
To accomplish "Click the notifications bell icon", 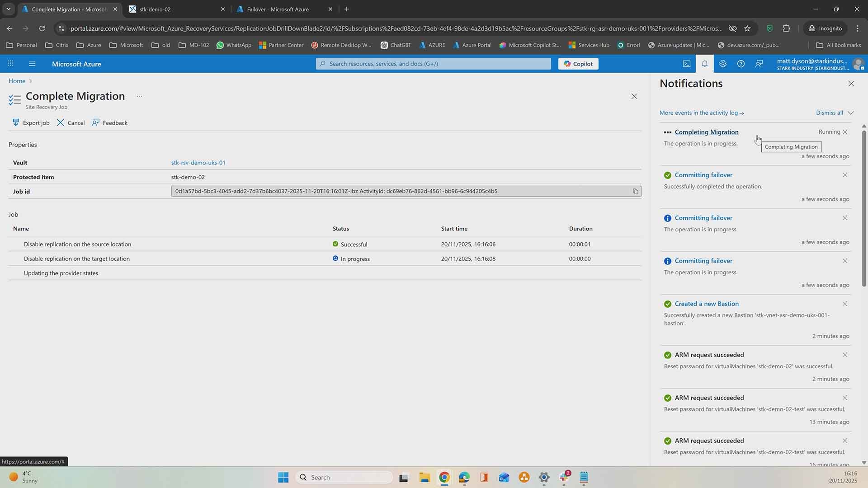I will [704, 64].
